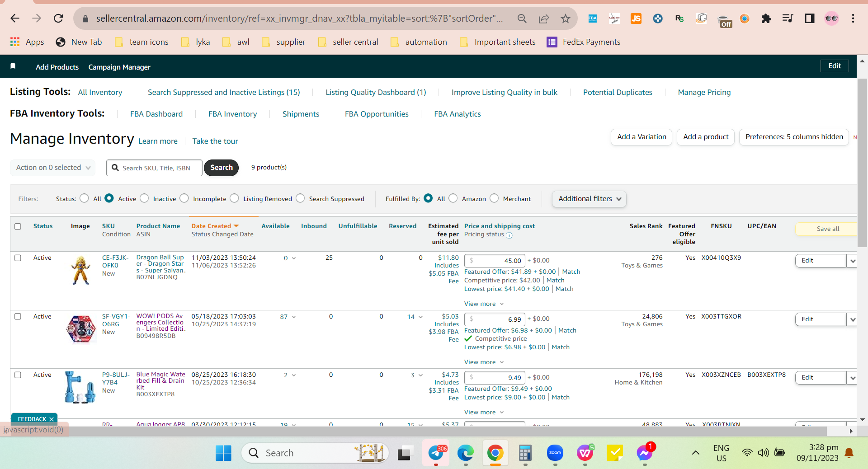
Task: Set Status filter to All
Action: [84, 198]
